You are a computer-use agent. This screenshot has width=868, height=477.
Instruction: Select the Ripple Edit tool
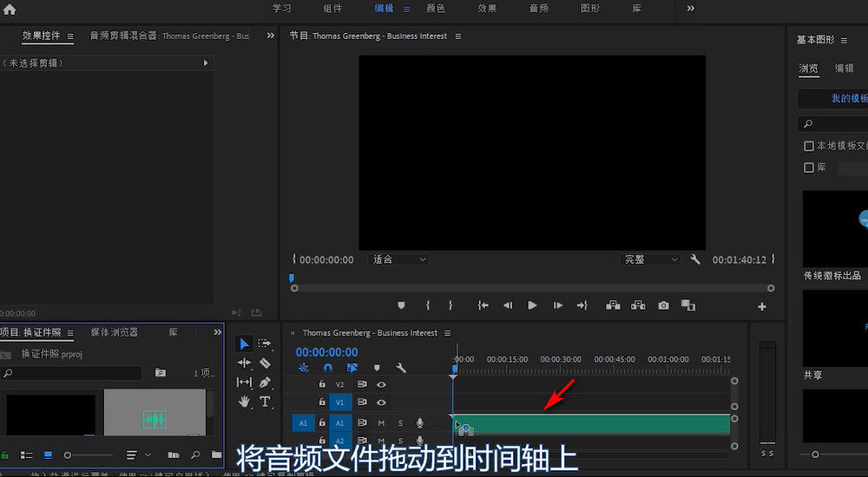244,363
